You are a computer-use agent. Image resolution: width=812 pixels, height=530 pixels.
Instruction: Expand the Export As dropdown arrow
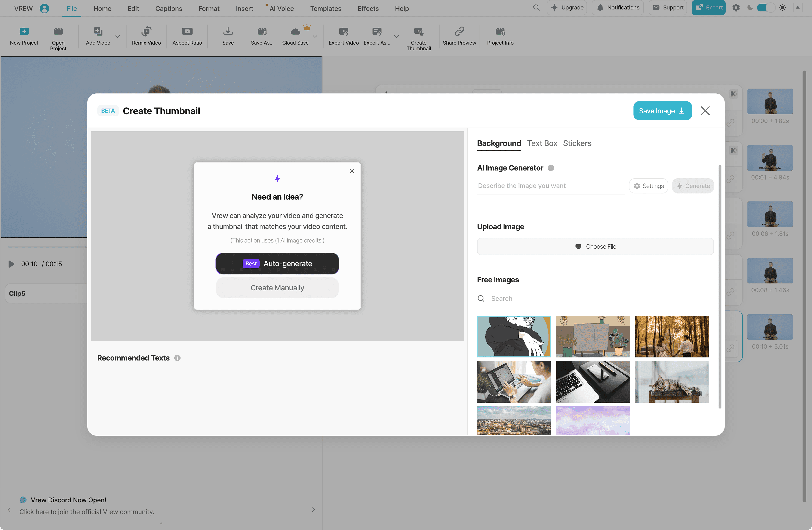pyautogui.click(x=397, y=36)
